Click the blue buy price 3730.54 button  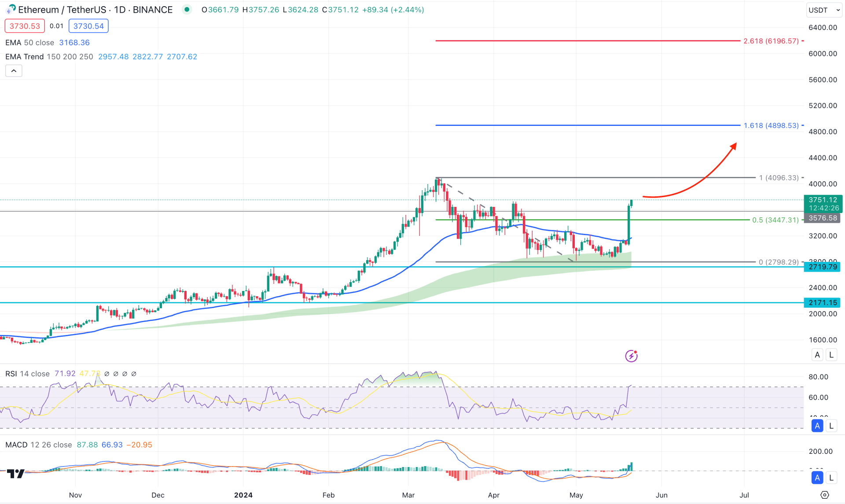pyautogui.click(x=88, y=26)
